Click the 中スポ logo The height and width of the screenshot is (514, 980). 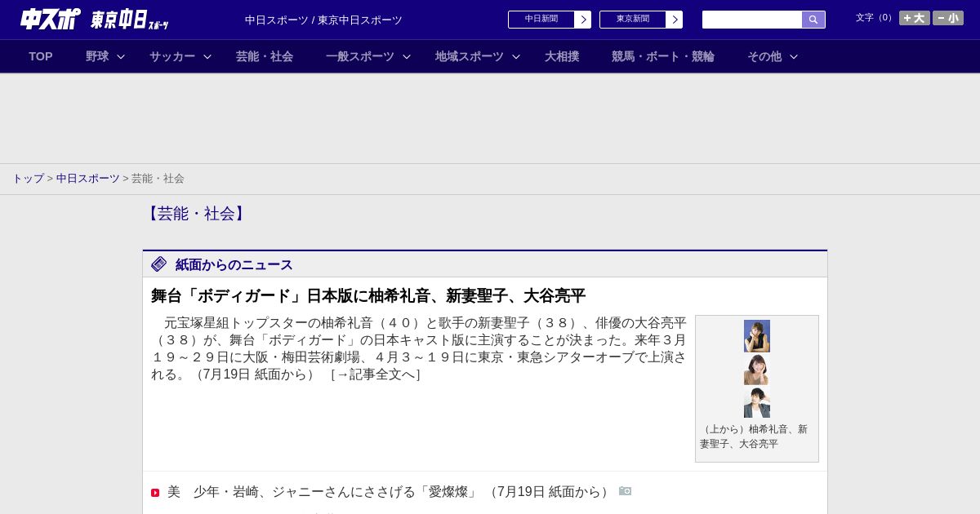51,19
